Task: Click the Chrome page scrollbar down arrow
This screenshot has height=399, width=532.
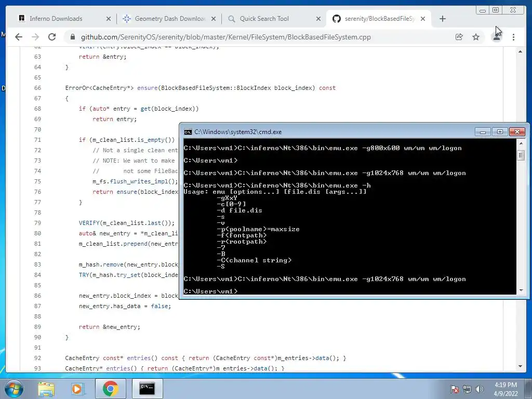Action: point(520,366)
